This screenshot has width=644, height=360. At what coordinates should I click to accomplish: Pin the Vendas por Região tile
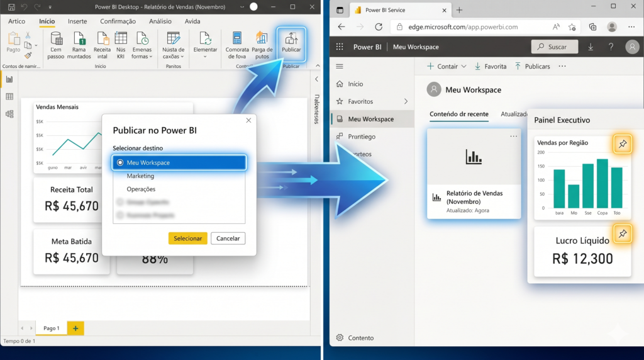[x=623, y=144]
